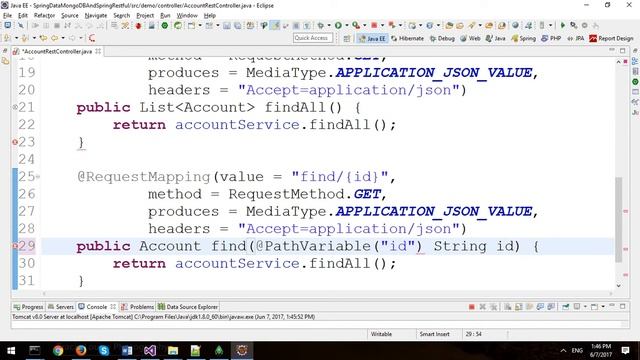Switch to the Problems view tab

click(138, 307)
